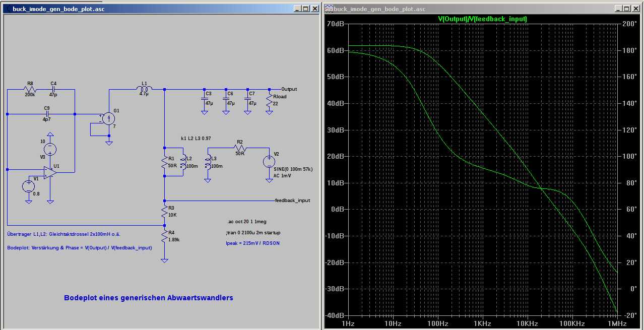Click the 'Bodeplot eines generischen Abwaertswandlers' title
644x330 pixels.
pyautogui.click(x=149, y=298)
